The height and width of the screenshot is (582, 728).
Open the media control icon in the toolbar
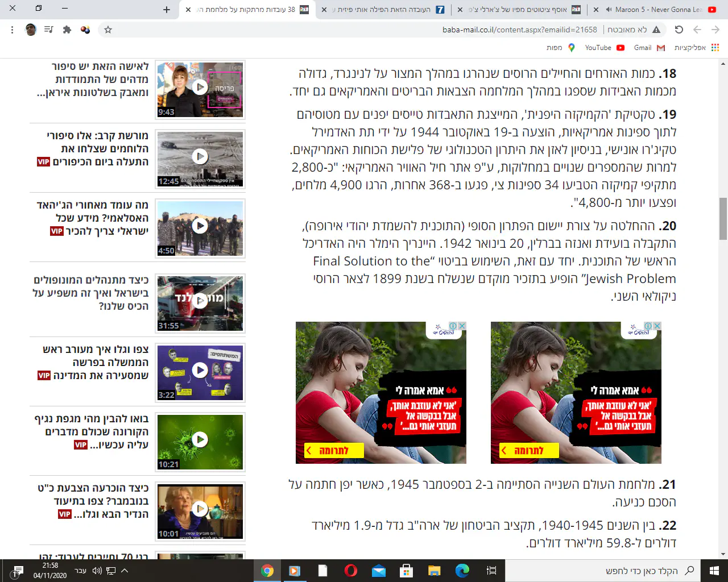point(49,30)
